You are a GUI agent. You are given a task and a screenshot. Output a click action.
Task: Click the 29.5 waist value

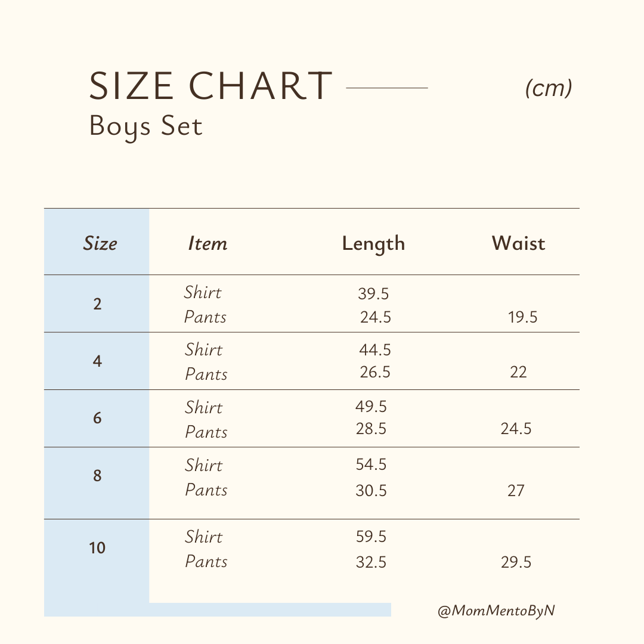(x=516, y=562)
